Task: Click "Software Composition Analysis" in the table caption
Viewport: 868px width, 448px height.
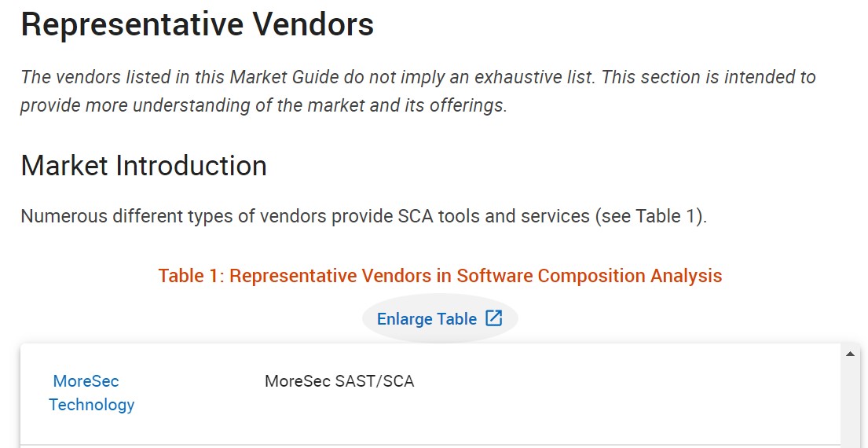Action: [x=589, y=276]
